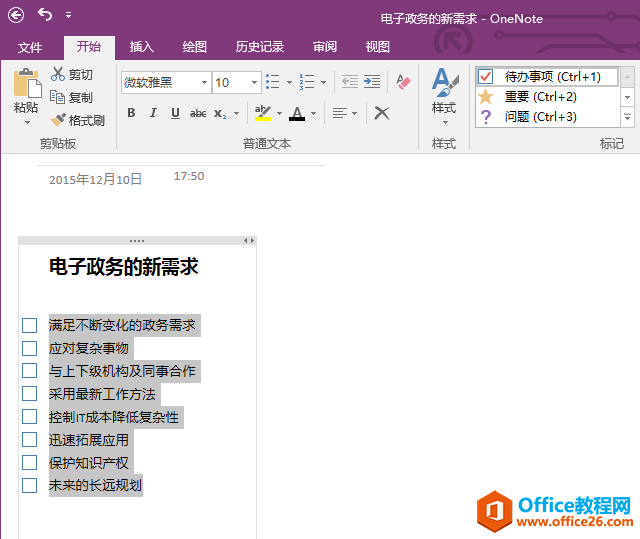
Task: Open the font size dropdown arrow
Action: (254, 82)
